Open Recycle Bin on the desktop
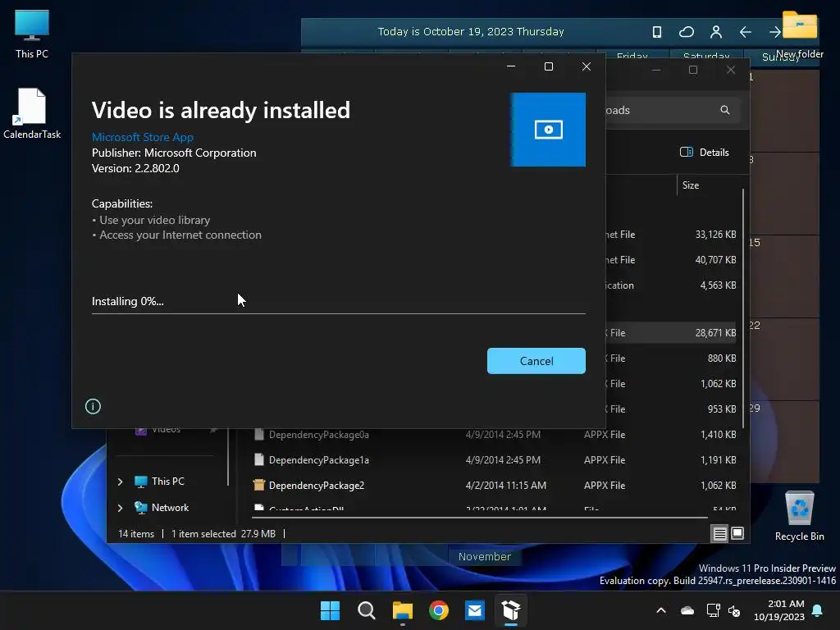Image resolution: width=840 pixels, height=630 pixels. pyautogui.click(x=799, y=516)
